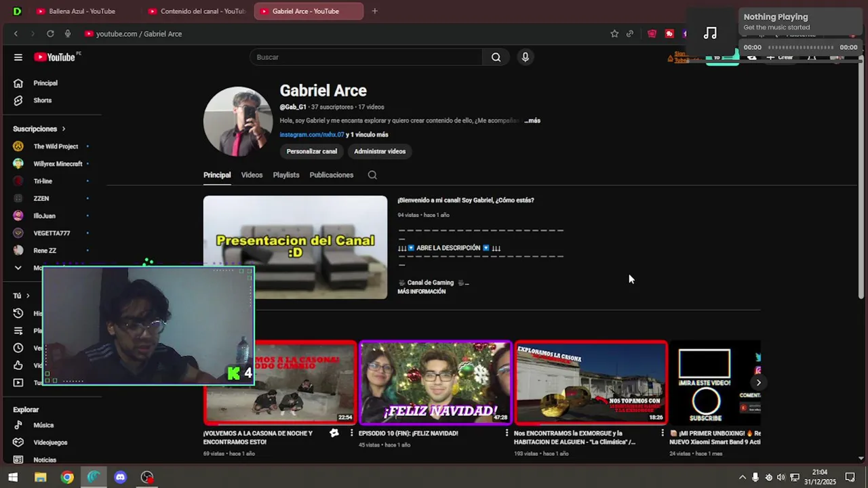Viewport: 868px width, 488px height.
Task: Click Gabriel Arce channel avatar
Action: (x=238, y=121)
